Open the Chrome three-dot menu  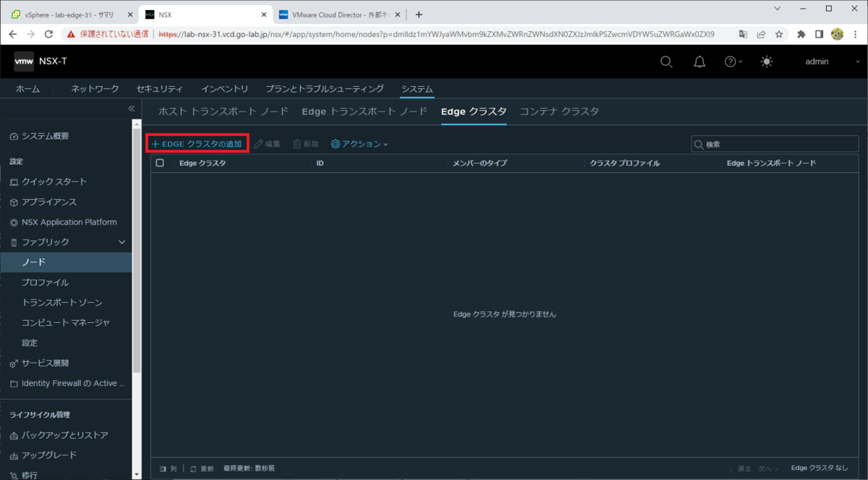[855, 34]
